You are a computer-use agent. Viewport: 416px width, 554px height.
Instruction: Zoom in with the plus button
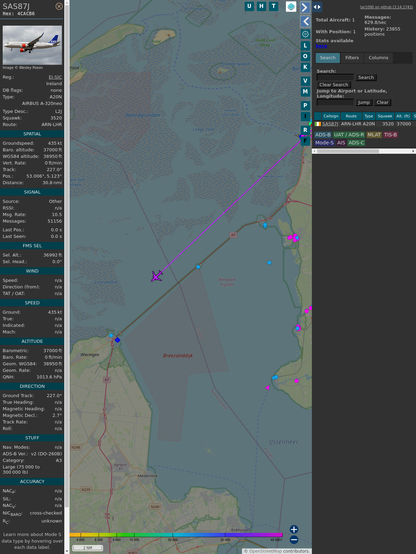[x=294, y=529]
